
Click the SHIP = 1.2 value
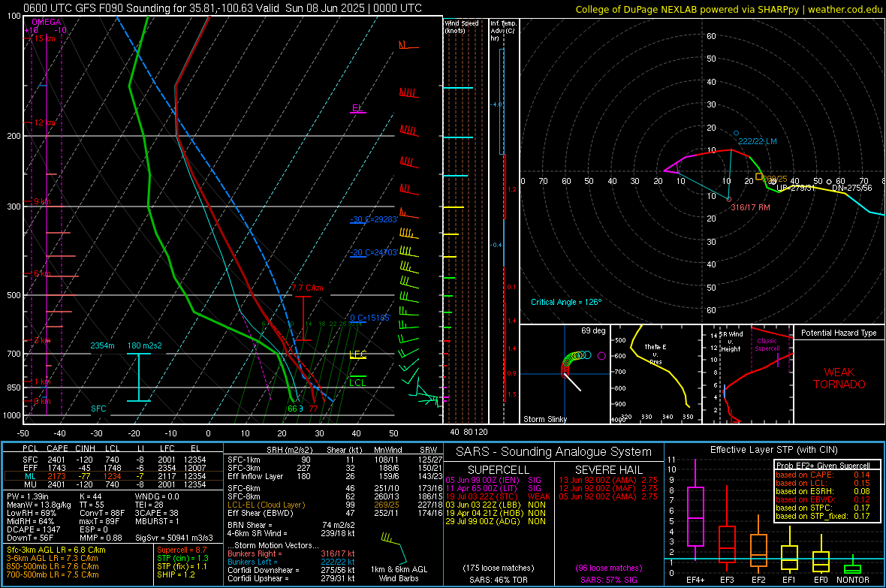pos(176,574)
